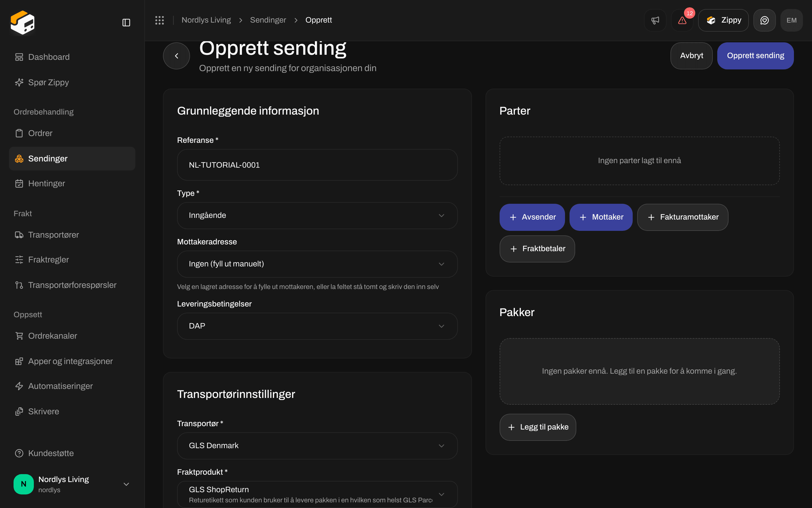Open Transportørforespørsler in the sidebar
Screen dimensions: 812x508
point(72,285)
